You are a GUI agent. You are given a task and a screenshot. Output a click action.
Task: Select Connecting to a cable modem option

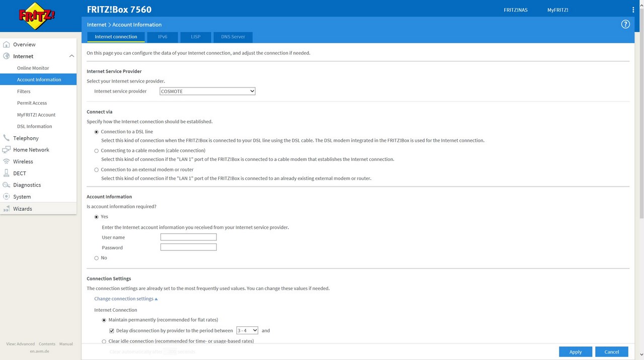click(x=97, y=151)
